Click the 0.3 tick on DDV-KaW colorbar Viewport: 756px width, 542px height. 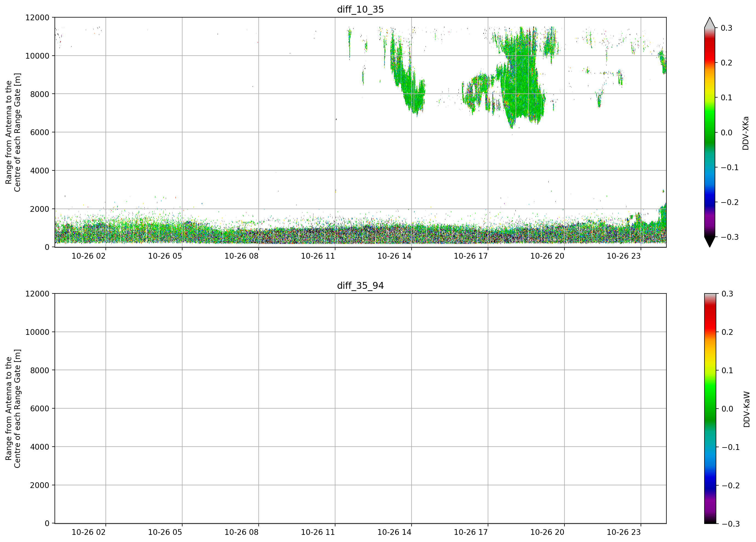point(727,294)
